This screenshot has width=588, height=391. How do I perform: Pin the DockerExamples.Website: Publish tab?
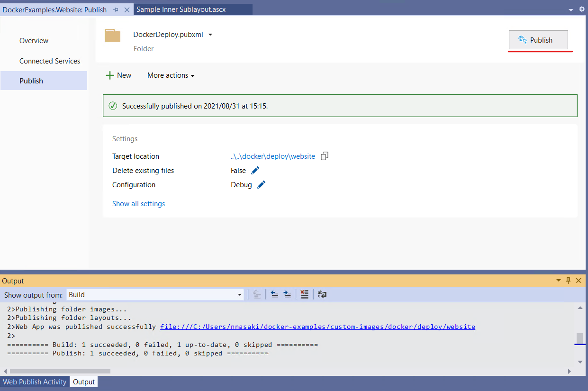pos(116,9)
